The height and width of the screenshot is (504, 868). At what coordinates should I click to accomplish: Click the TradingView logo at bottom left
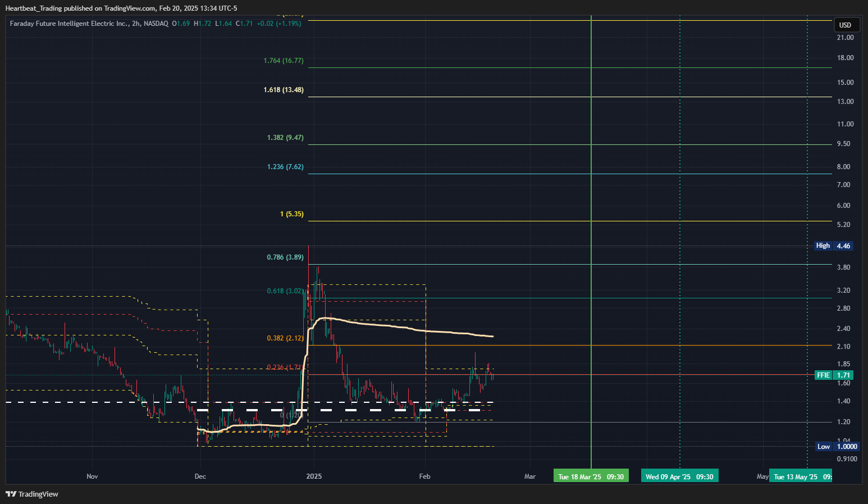tap(32, 494)
